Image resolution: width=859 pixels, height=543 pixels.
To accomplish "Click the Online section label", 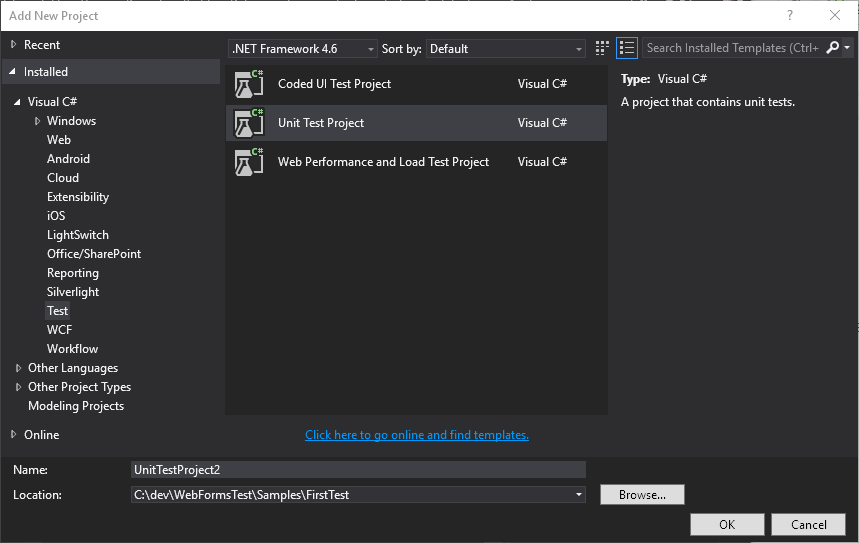I will (x=42, y=435).
